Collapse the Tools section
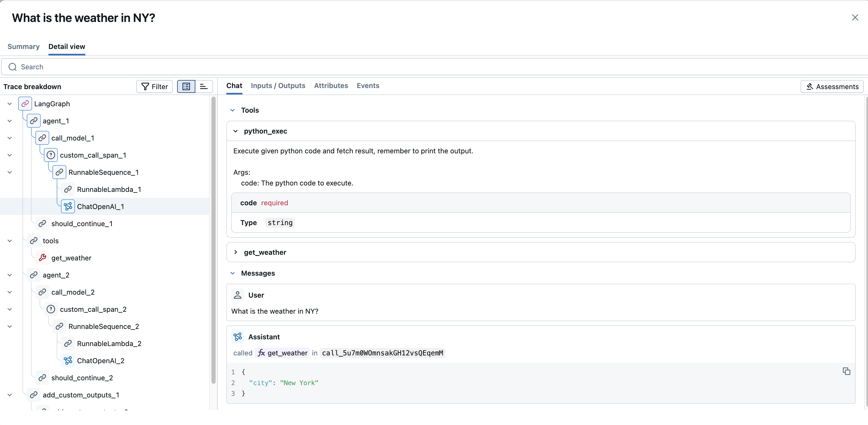The height and width of the screenshot is (425, 868). point(233,110)
